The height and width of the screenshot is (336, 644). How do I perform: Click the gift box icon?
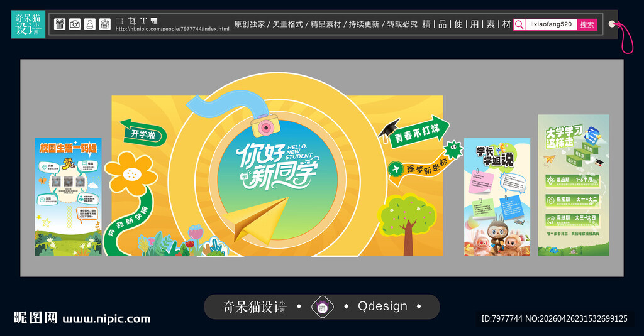(60, 24)
